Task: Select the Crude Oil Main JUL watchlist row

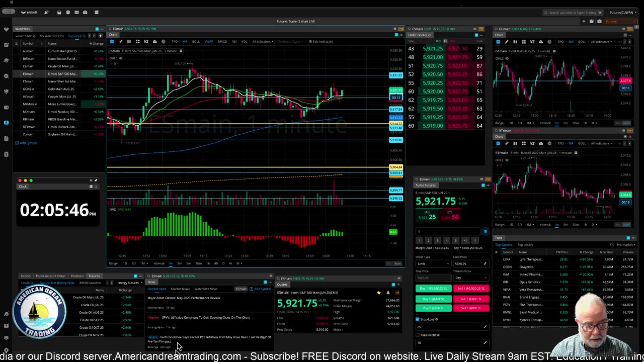Action: tap(59, 66)
